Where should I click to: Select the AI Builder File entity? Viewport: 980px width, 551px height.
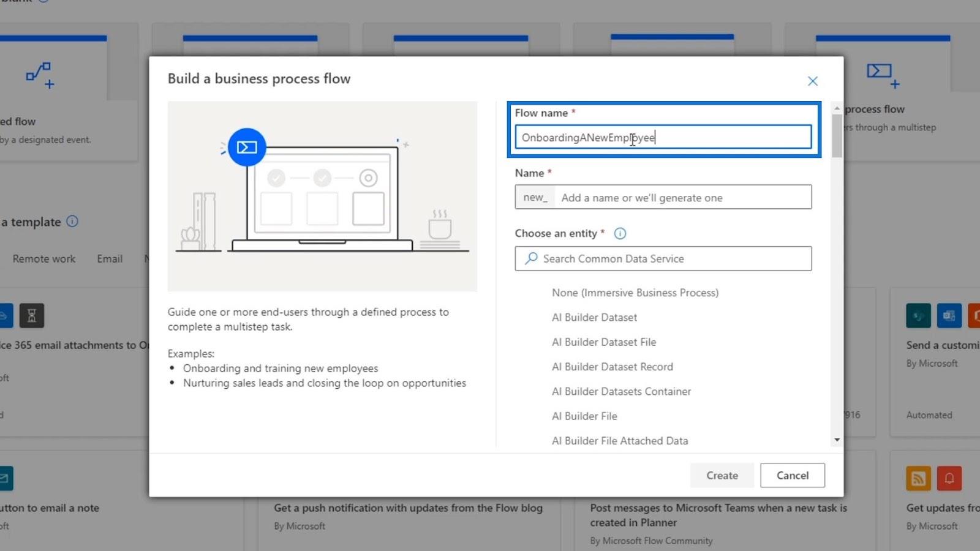point(584,416)
